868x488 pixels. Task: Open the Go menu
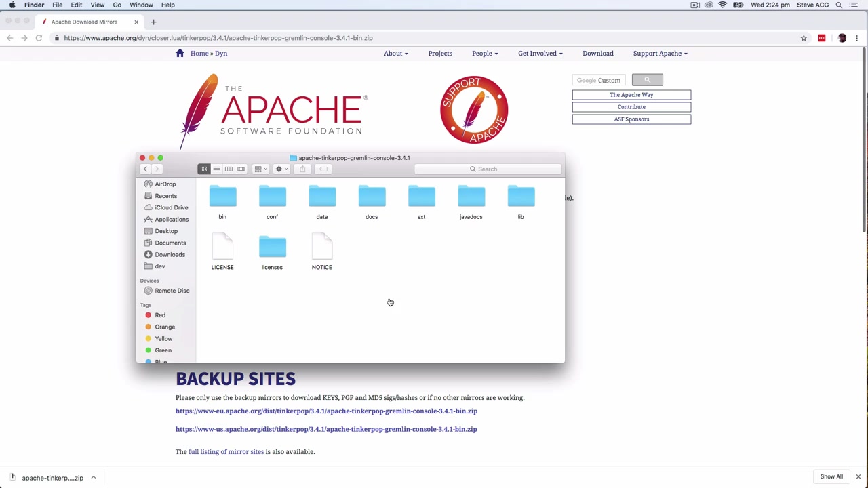[117, 5]
